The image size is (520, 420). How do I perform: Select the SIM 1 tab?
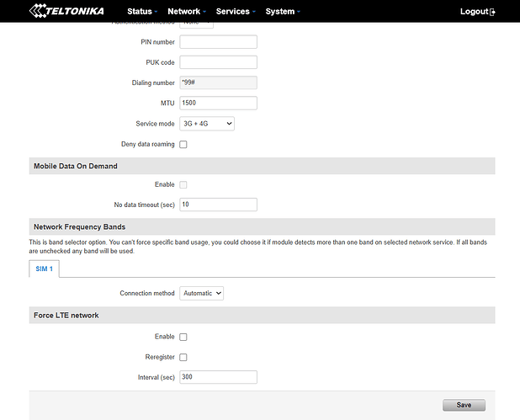pyautogui.click(x=44, y=268)
